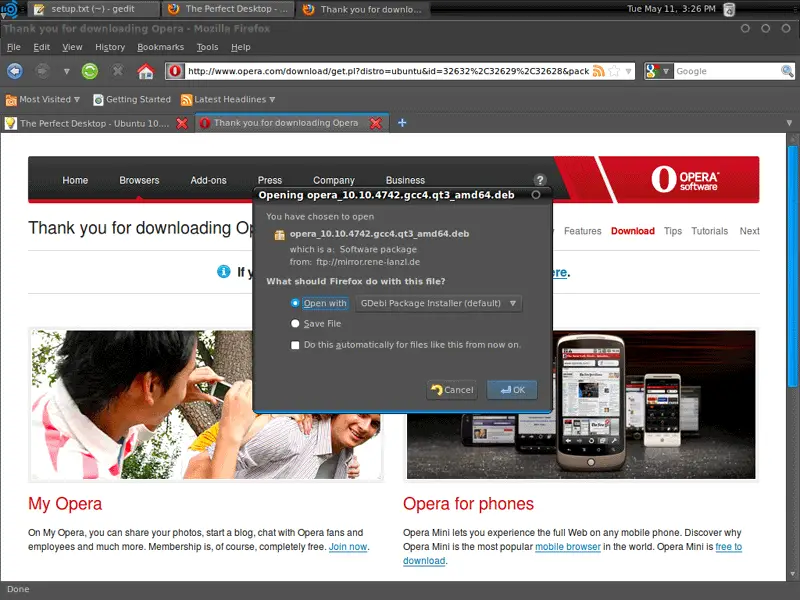Open the Tools menu
This screenshot has width=800, height=600.
point(208,47)
